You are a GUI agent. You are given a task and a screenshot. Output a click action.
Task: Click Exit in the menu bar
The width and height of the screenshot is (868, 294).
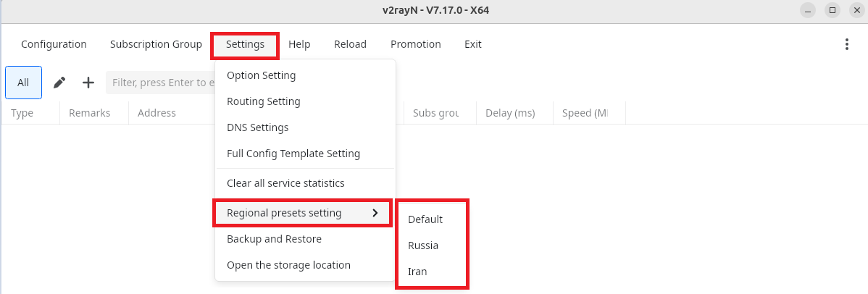(x=473, y=44)
